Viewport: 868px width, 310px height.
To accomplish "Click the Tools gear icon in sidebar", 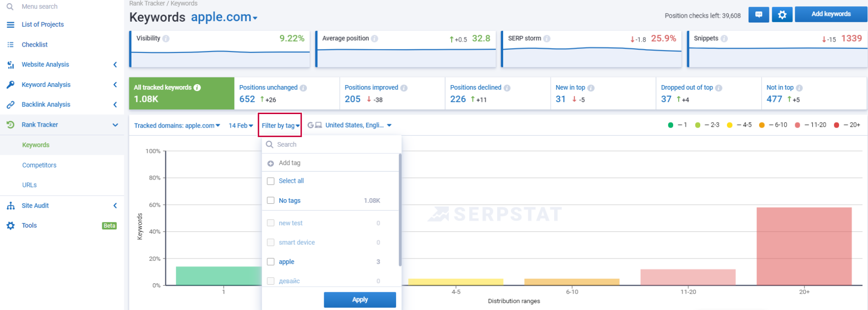I will (10, 225).
